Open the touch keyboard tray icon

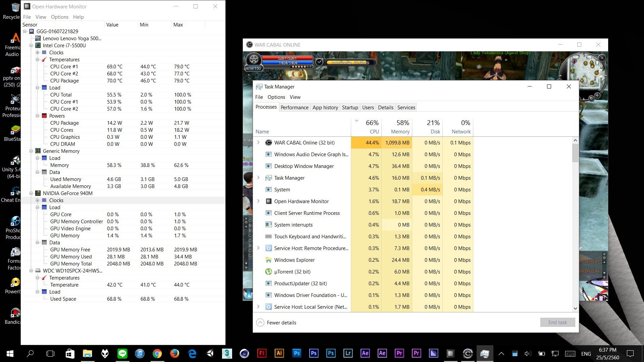coord(570,354)
